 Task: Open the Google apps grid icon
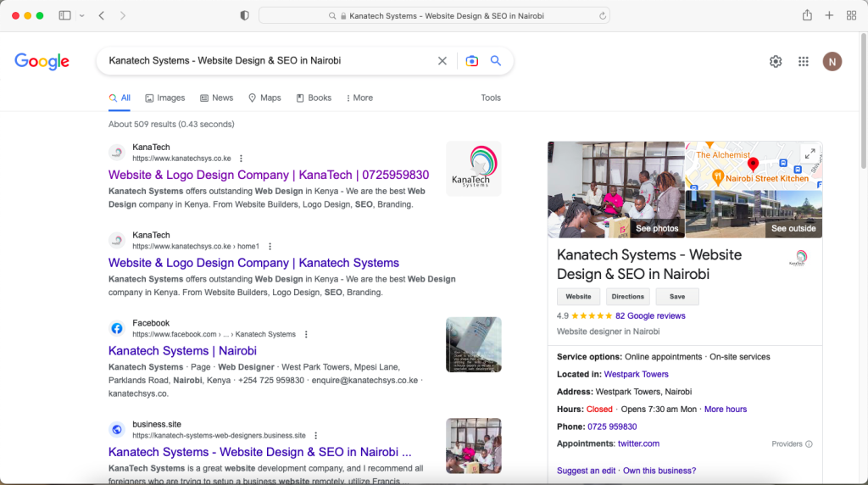tap(804, 61)
